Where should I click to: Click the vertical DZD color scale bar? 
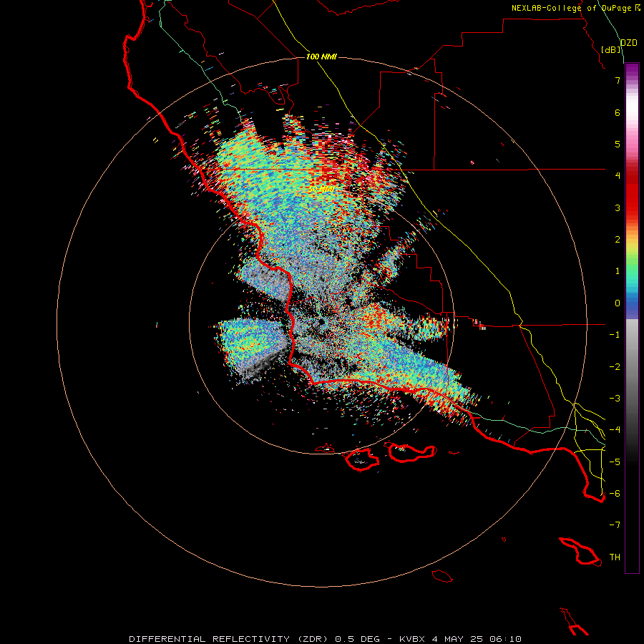(x=632, y=318)
